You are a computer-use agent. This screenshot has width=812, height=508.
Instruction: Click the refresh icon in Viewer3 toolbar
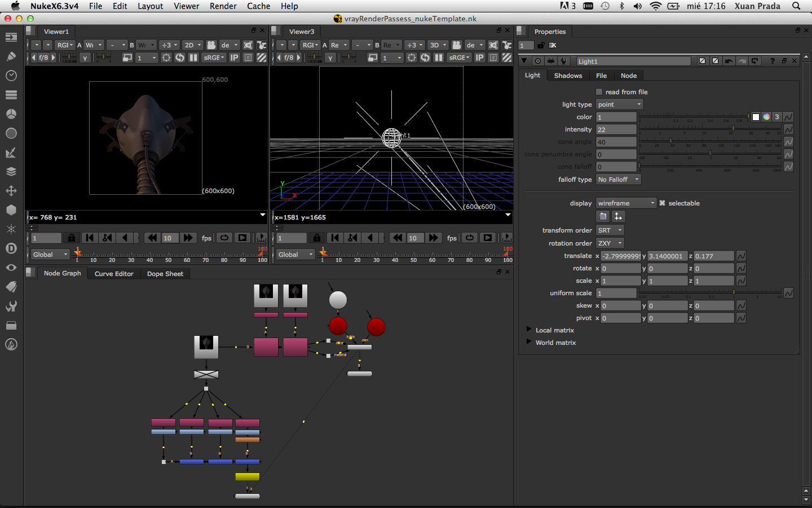click(425, 58)
